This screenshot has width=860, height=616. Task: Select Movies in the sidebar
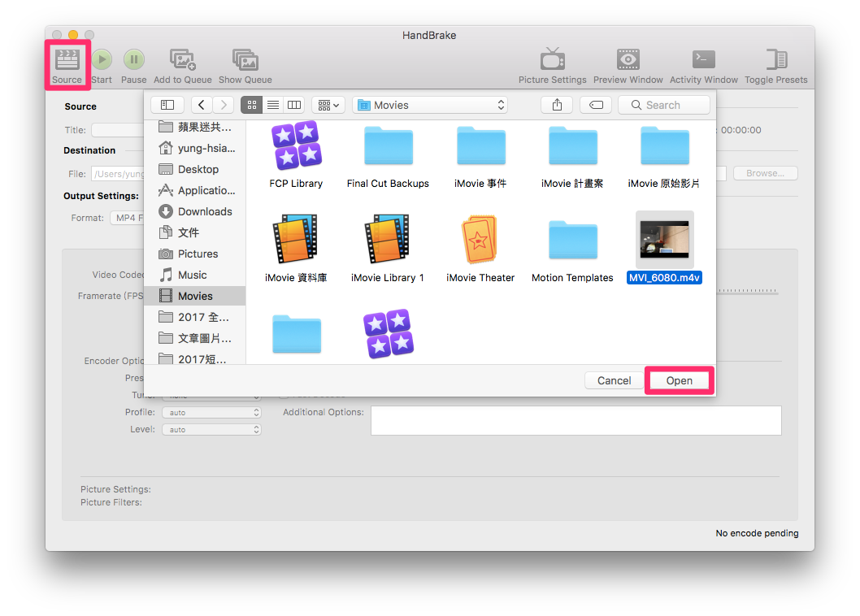(195, 296)
